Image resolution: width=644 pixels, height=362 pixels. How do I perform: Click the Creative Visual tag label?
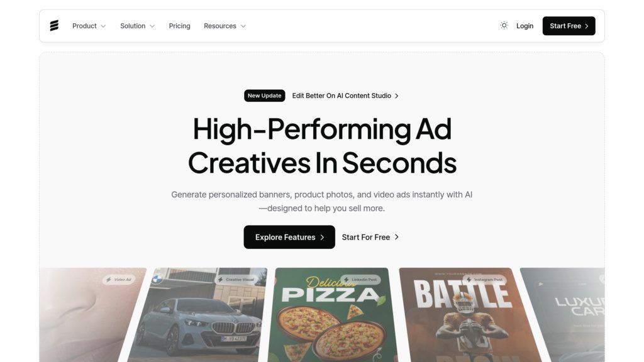(x=236, y=280)
